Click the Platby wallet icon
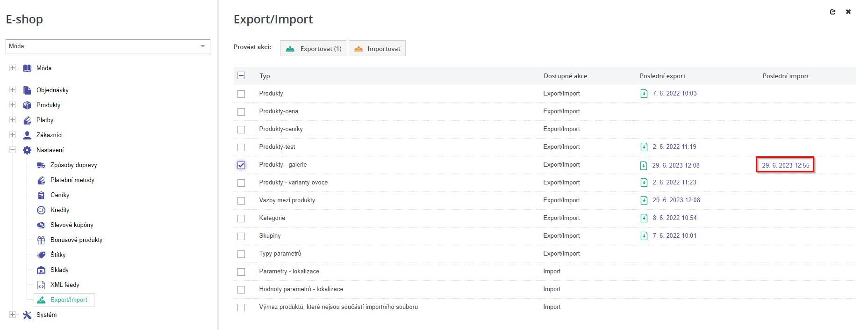The height and width of the screenshot is (330, 868). (x=27, y=120)
